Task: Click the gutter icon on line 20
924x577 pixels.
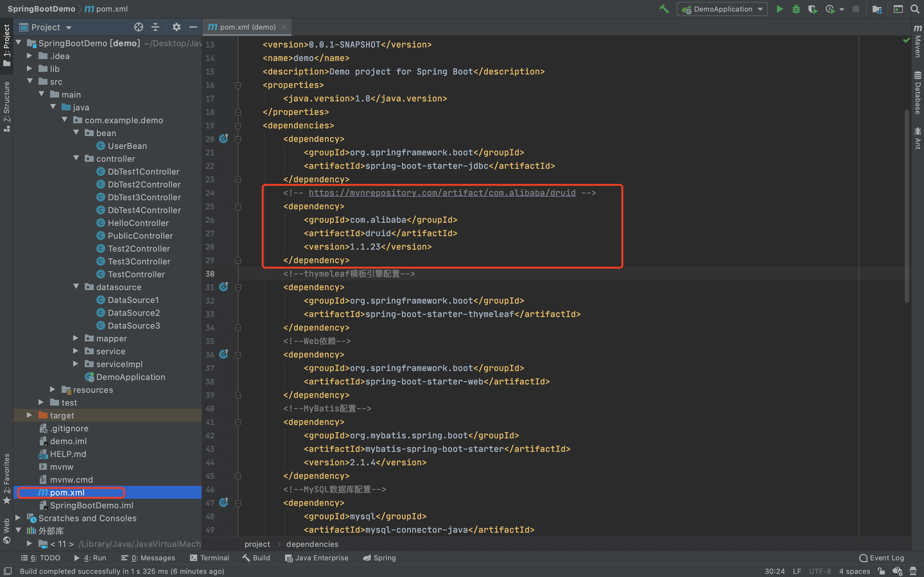Action: 224,139
